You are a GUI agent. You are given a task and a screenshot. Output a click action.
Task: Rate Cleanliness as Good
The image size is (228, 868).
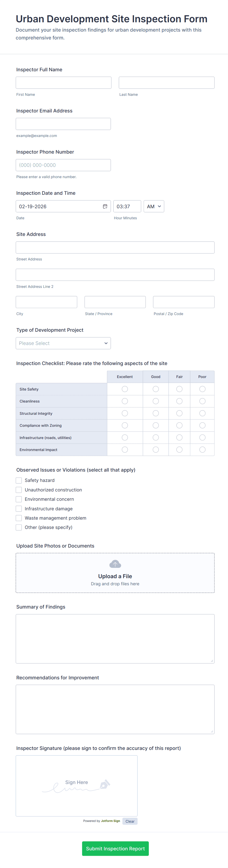coord(155,401)
